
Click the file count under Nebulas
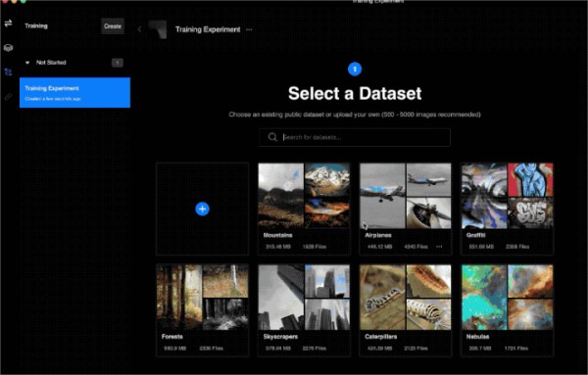[516, 348]
